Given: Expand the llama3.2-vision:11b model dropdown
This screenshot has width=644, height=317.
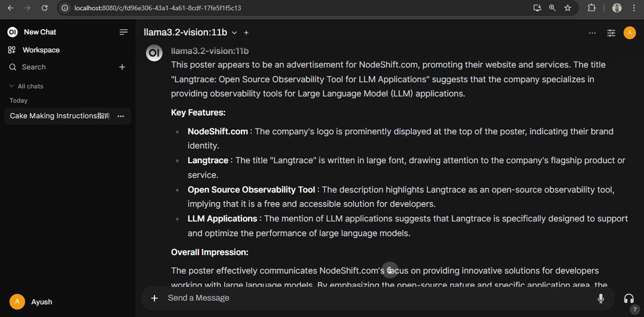Looking at the screenshot, I should click(234, 32).
